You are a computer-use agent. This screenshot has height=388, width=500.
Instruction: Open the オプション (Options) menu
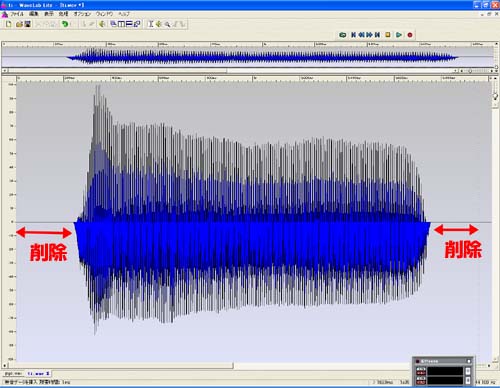82,14
